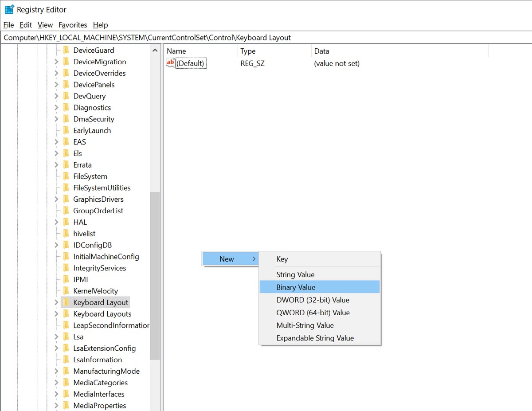Click the Name column header

point(201,51)
